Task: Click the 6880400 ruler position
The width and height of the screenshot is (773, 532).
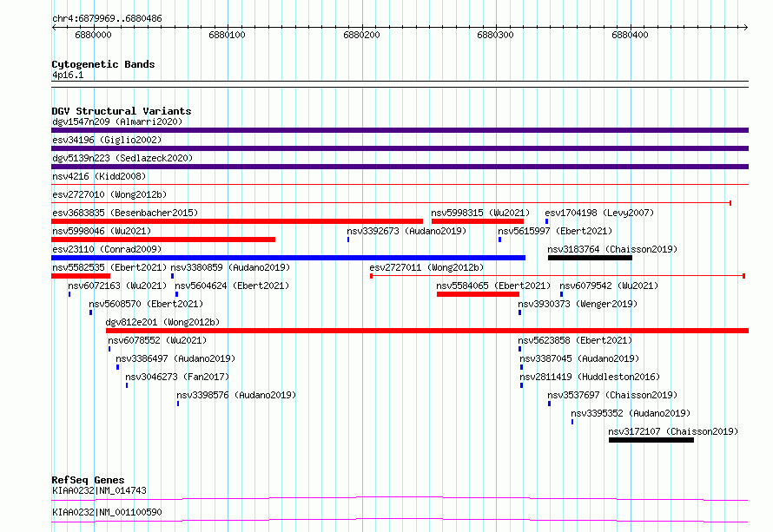Action: tap(630, 35)
